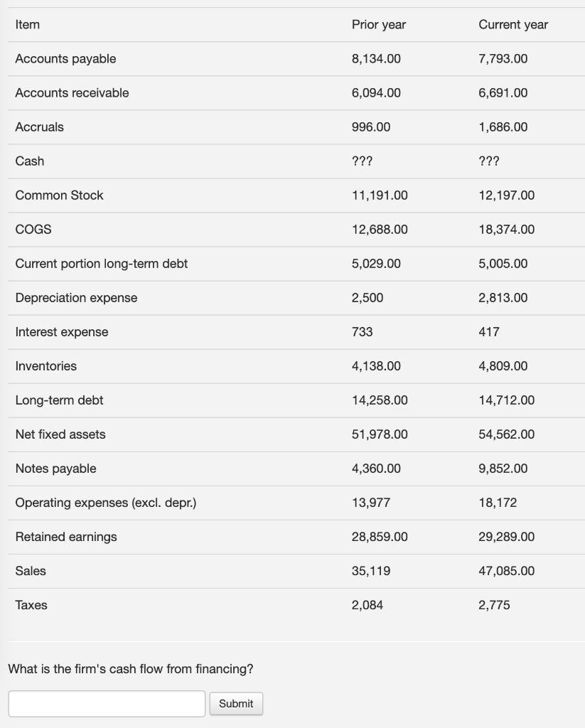Viewport: 585px width, 728px height.
Task: Click the current year COGS value 18,374.00
Action: [507, 230]
